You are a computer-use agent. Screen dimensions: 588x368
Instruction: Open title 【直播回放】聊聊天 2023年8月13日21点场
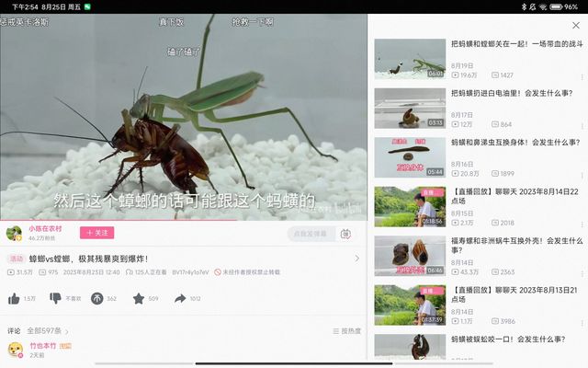[514, 294]
